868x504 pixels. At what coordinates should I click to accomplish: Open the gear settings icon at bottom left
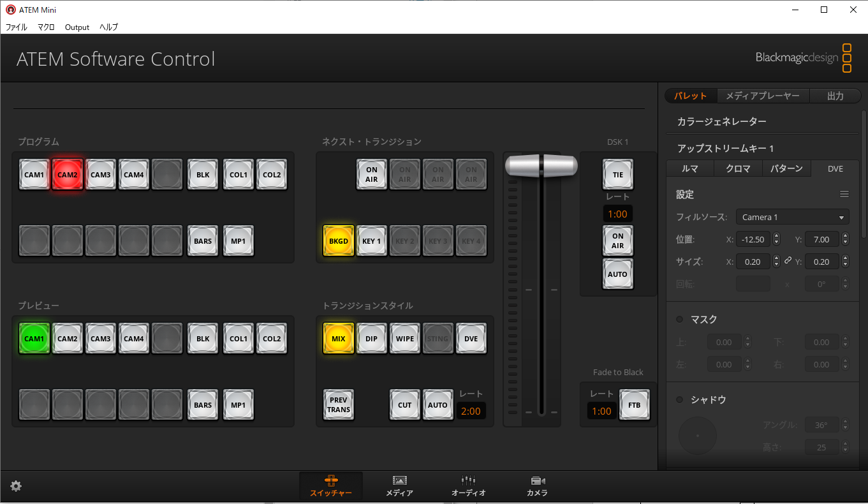pos(16,486)
